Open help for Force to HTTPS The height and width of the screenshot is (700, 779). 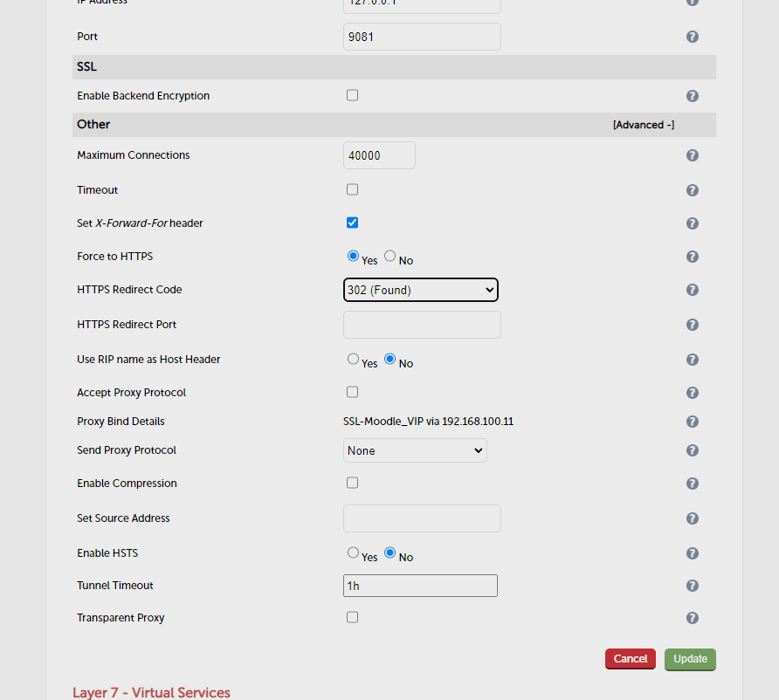[x=692, y=256]
